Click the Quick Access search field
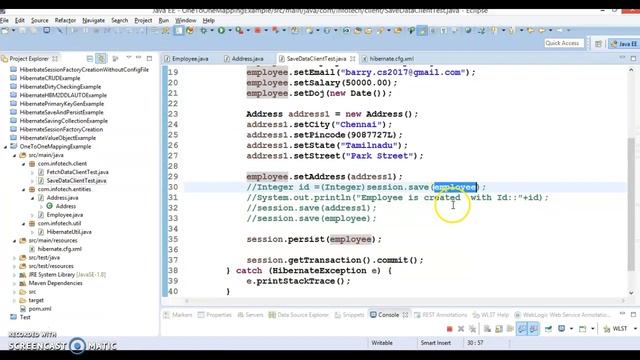640x360 pixels. tap(563, 43)
